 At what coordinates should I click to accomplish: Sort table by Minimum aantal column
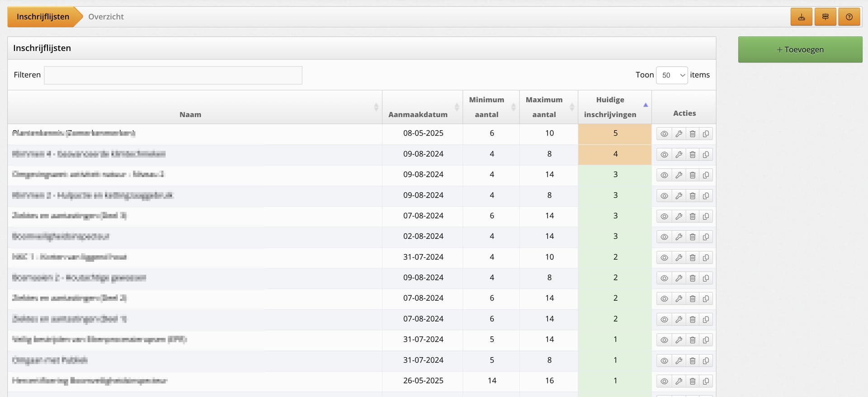point(491,107)
